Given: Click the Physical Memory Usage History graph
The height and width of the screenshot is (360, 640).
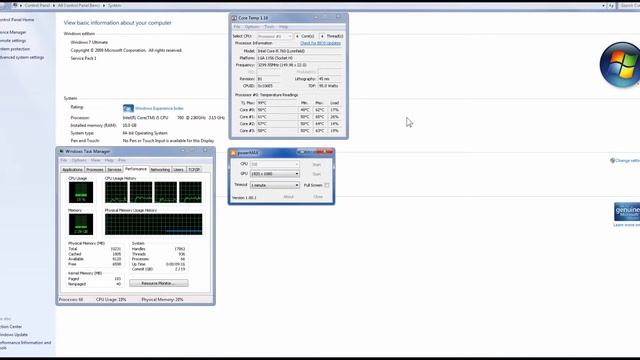Looking at the screenshot, I should [153, 224].
